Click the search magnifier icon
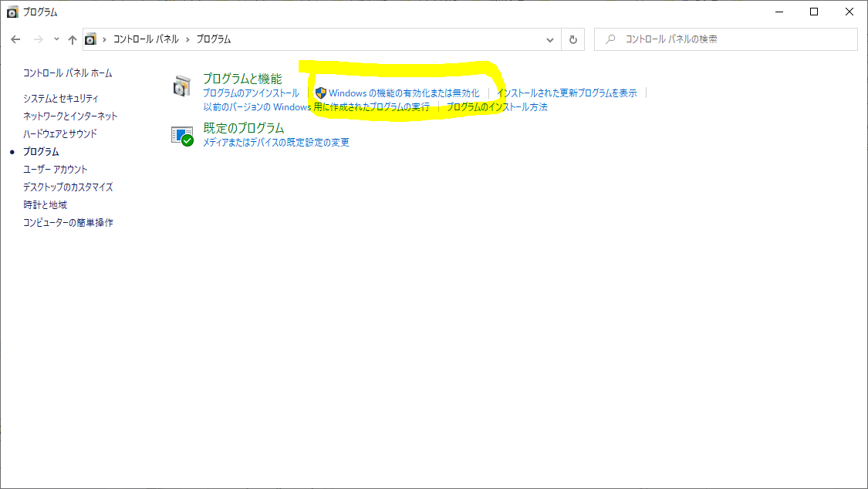Image resolution: width=868 pixels, height=489 pixels. point(610,39)
